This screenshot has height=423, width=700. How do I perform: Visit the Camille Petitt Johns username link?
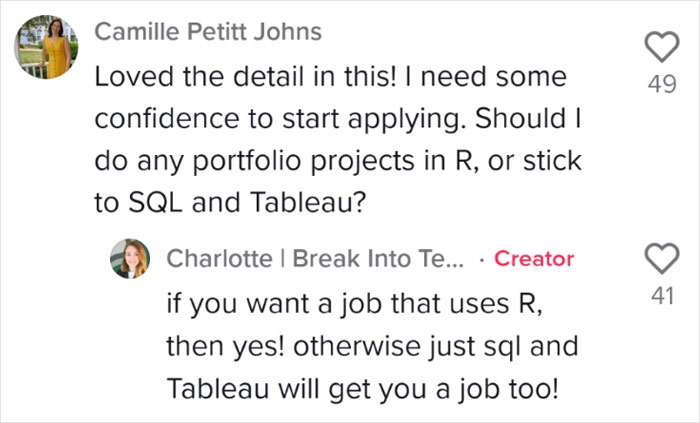pyautogui.click(x=208, y=32)
